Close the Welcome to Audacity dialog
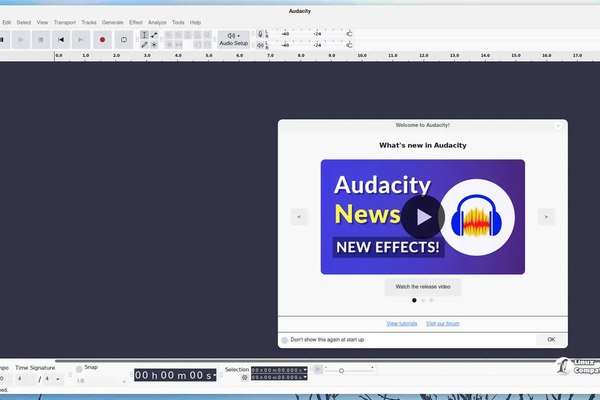The height and width of the screenshot is (400, 600). [558, 126]
